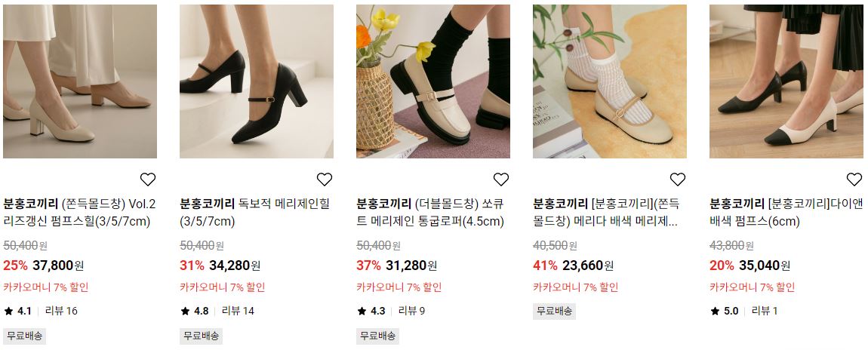
Task: Select 무료배송 badge under 메리다 product
Action: (554, 311)
